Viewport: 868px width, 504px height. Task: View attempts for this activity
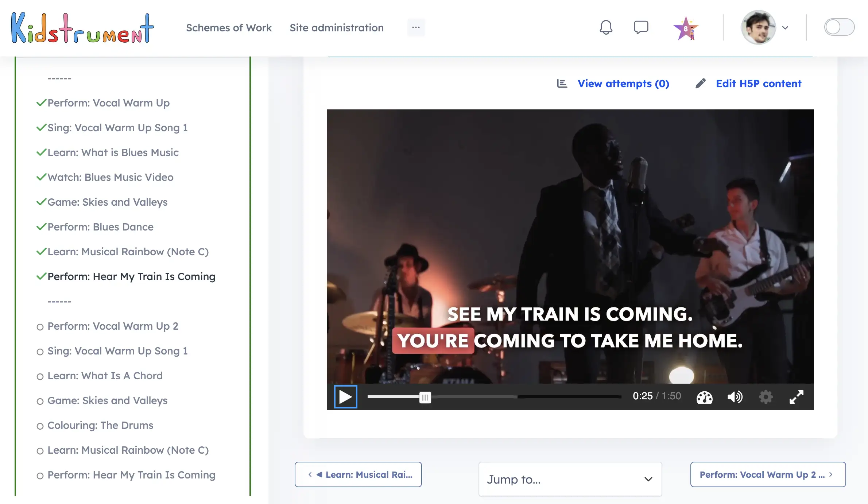pos(623,84)
